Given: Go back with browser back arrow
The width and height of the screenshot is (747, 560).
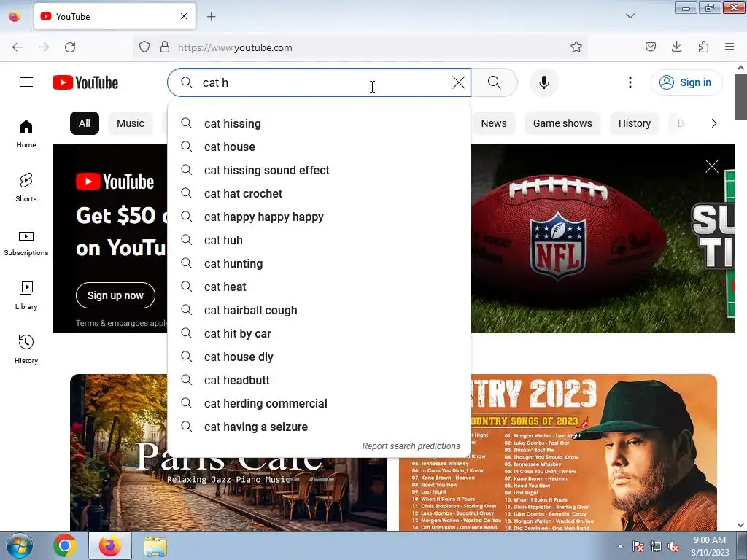Looking at the screenshot, I should [18, 47].
